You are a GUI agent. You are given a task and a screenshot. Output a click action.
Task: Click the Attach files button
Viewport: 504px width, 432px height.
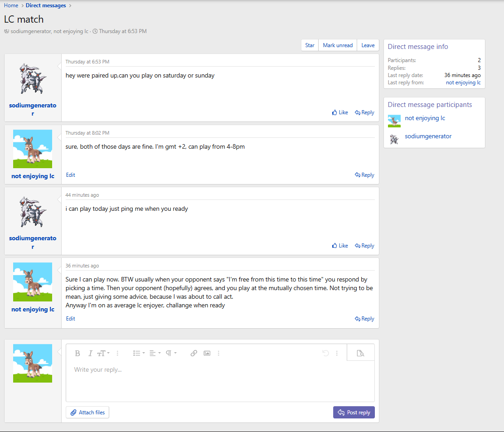(87, 413)
